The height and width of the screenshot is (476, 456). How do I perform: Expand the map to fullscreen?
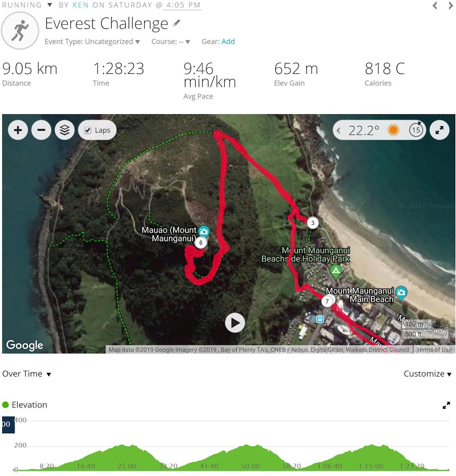click(x=440, y=130)
